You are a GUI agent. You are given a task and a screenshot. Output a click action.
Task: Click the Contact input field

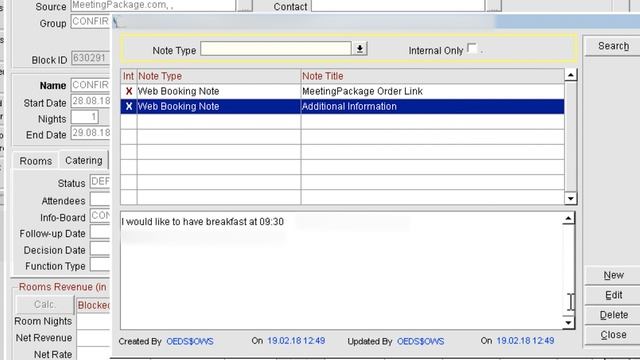pos(398,6)
